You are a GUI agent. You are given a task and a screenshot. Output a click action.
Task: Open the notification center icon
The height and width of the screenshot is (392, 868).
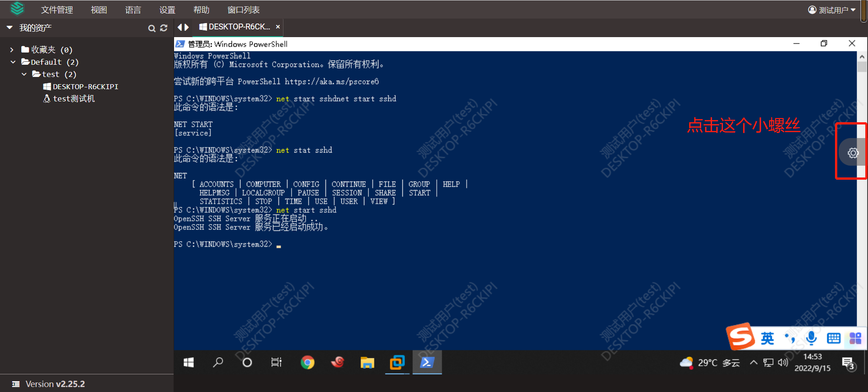(x=849, y=363)
